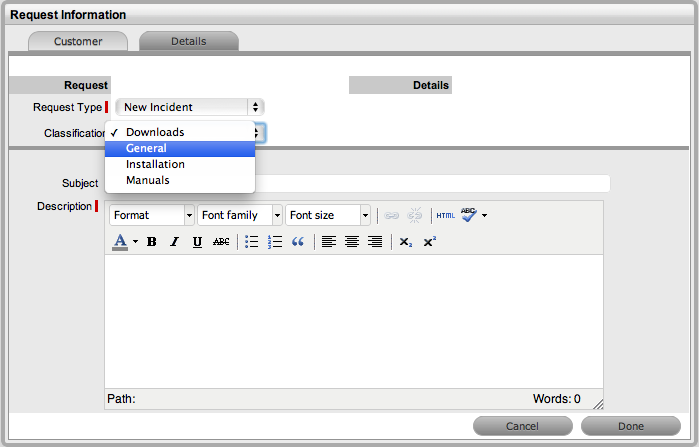Click the Path: status label
Screen dimensions: 699x447
point(121,399)
